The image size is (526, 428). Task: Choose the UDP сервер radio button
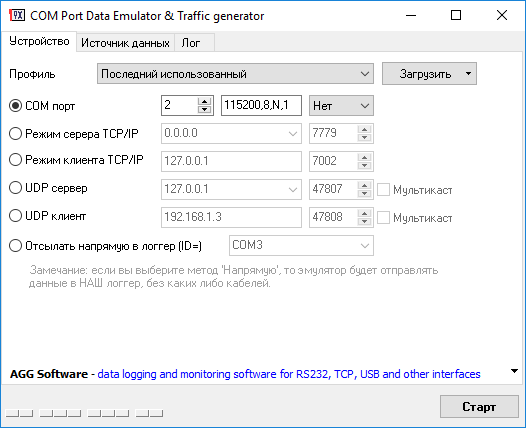[x=15, y=188]
